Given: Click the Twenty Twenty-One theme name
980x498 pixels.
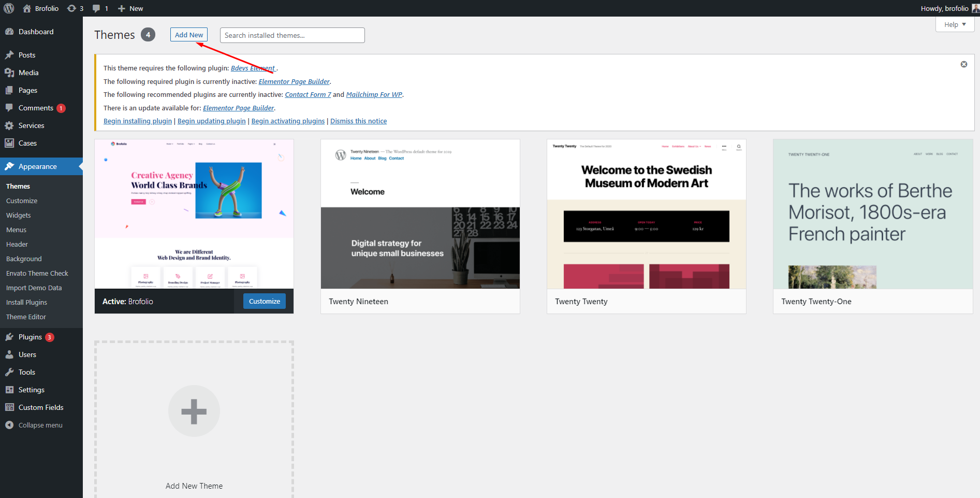Looking at the screenshot, I should coord(816,301).
